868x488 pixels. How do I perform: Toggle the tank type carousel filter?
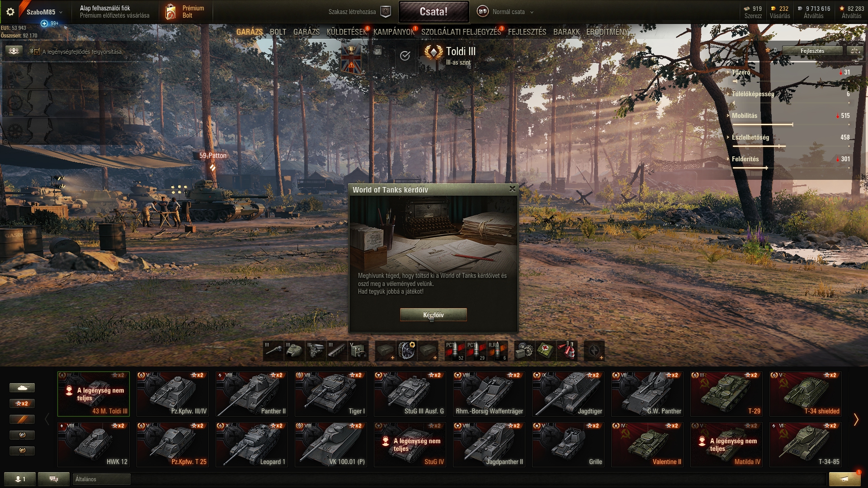(22, 388)
